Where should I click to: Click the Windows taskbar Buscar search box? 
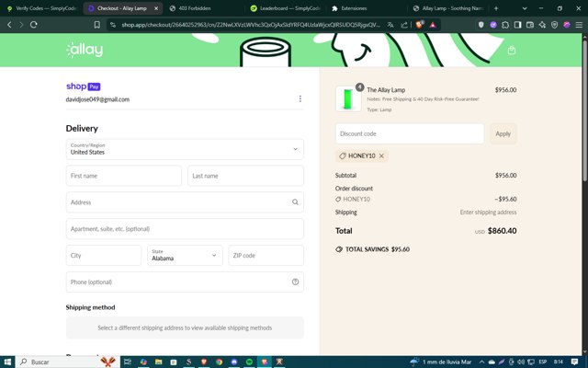tap(67, 362)
